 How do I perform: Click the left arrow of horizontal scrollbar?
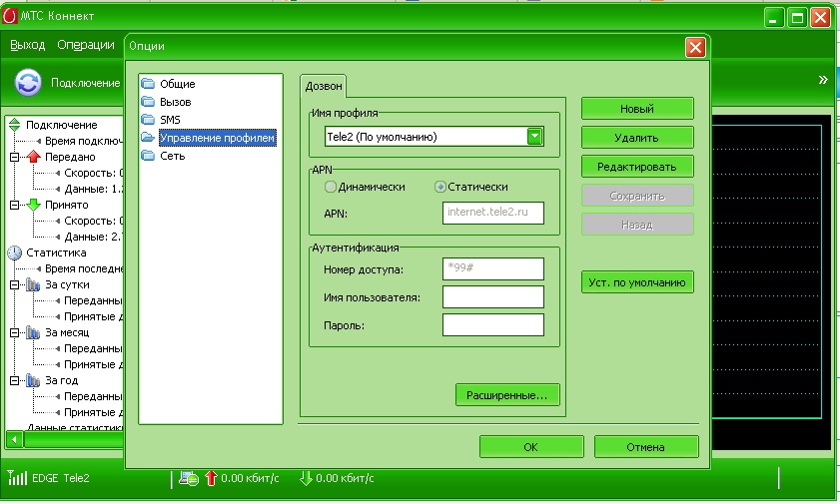coord(14,440)
